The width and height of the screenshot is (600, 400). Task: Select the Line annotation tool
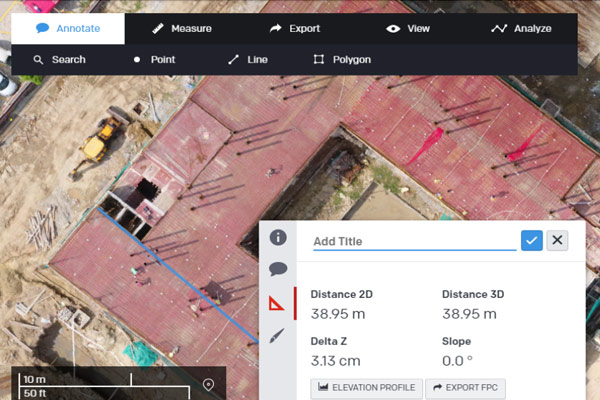248,59
